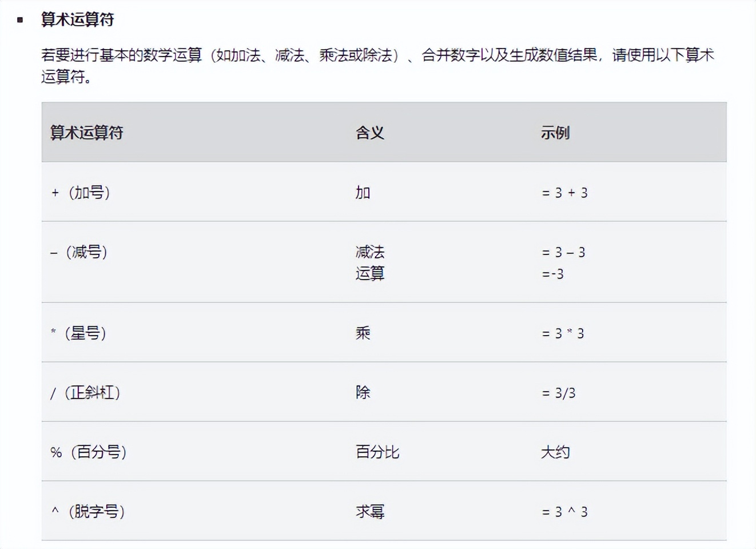Click the = 3 – 3 example text
Viewport: 756px width, 549px height.
coord(563,252)
